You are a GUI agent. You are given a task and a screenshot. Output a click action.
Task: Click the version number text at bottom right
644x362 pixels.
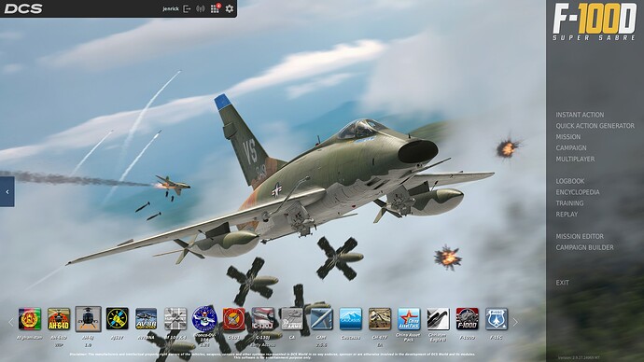pos(579,358)
